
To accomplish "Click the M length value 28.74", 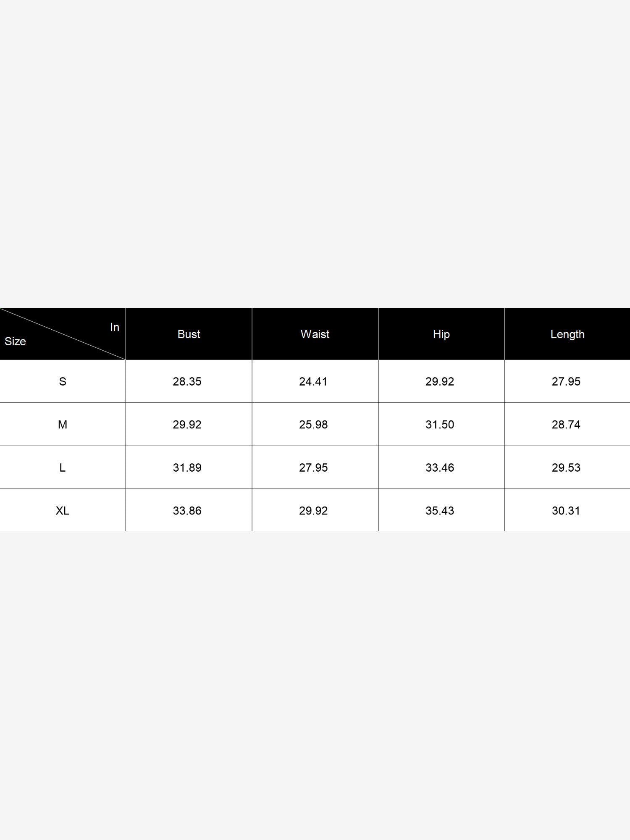I will click(x=566, y=425).
